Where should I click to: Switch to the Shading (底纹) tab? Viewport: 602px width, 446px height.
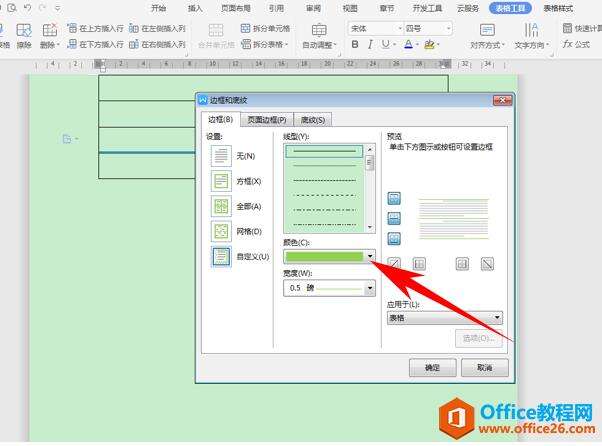(313, 120)
